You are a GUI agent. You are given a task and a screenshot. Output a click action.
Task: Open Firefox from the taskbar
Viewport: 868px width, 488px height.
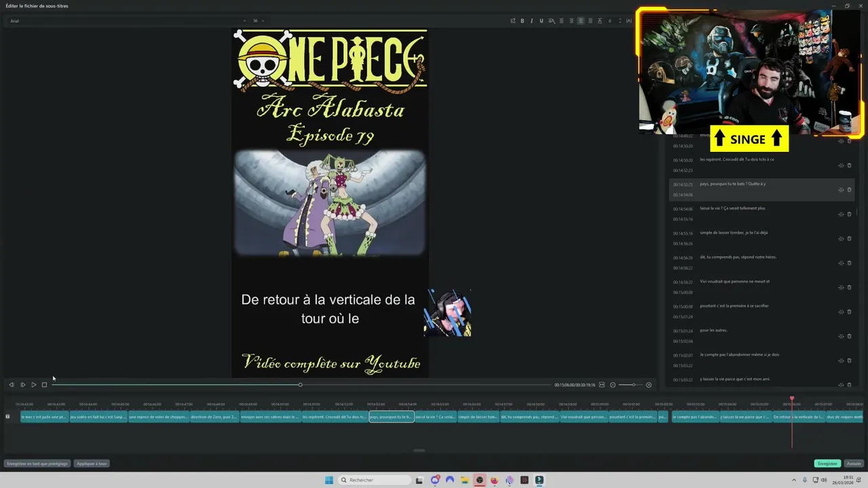[494, 480]
